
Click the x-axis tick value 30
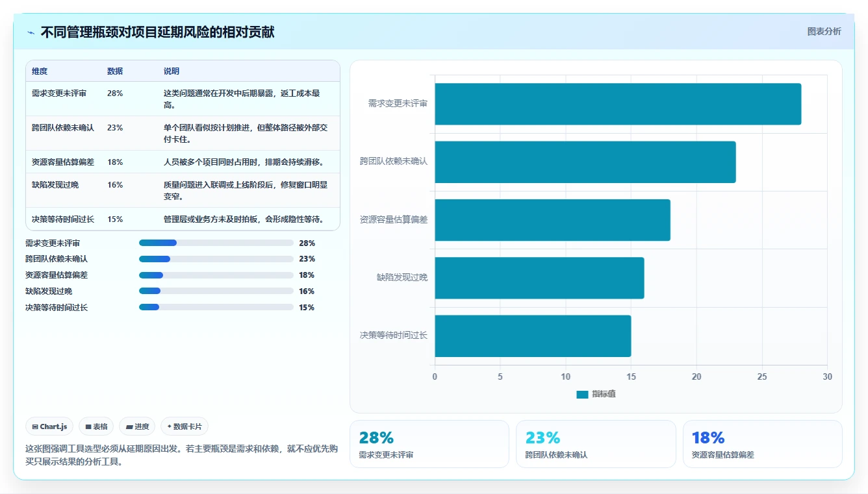pyautogui.click(x=827, y=377)
